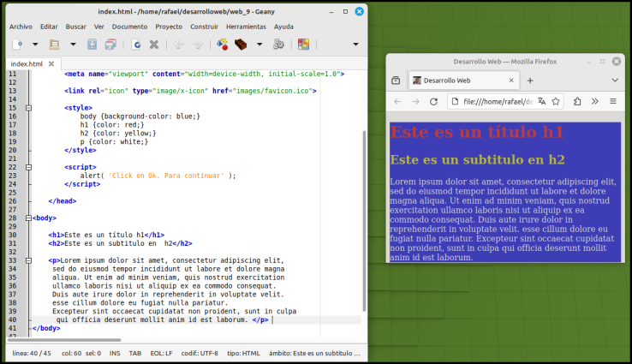Collapse the style block fold marker
Image resolution: width=632 pixels, height=364 pixels.
(28, 108)
